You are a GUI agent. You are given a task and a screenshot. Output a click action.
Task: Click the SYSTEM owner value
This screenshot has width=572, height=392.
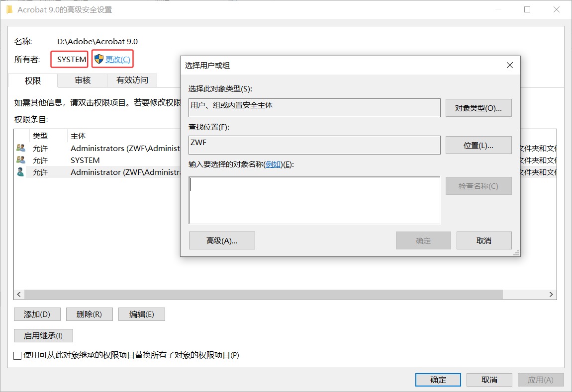[x=72, y=60]
